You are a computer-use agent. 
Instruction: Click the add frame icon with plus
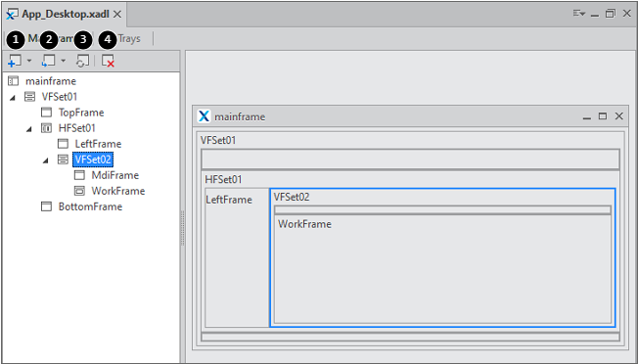pos(15,61)
